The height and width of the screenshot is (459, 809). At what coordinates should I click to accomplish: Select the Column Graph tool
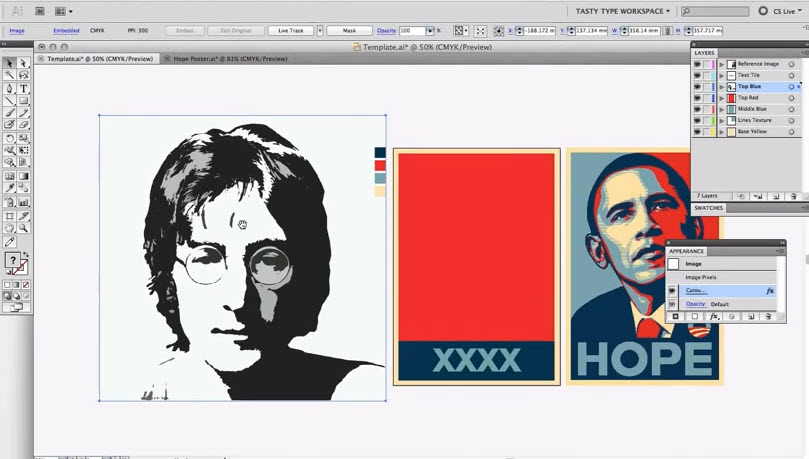(x=23, y=202)
